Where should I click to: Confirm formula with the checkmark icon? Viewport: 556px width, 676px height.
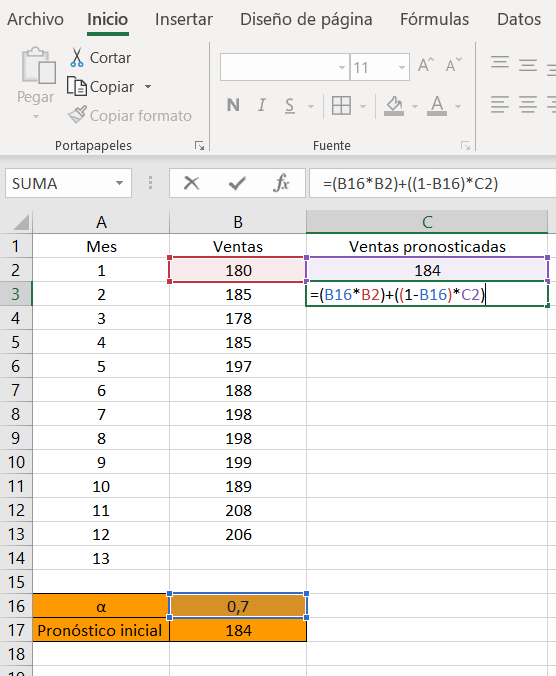click(237, 184)
